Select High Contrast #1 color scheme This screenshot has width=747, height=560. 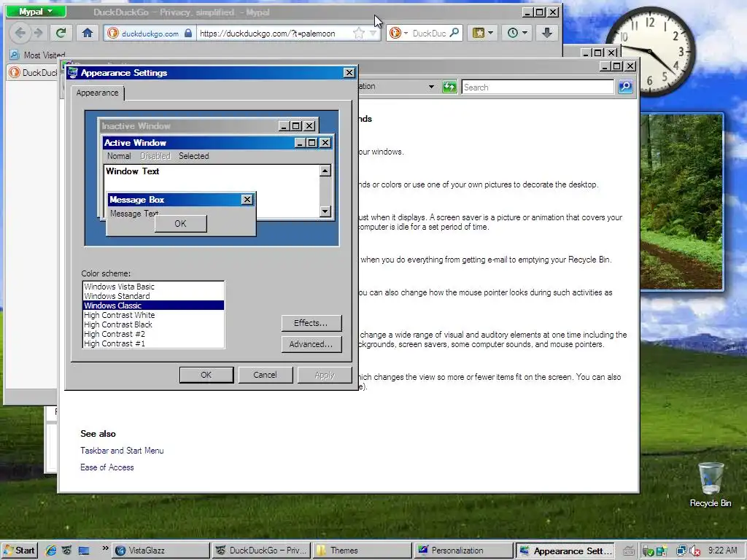(x=153, y=343)
